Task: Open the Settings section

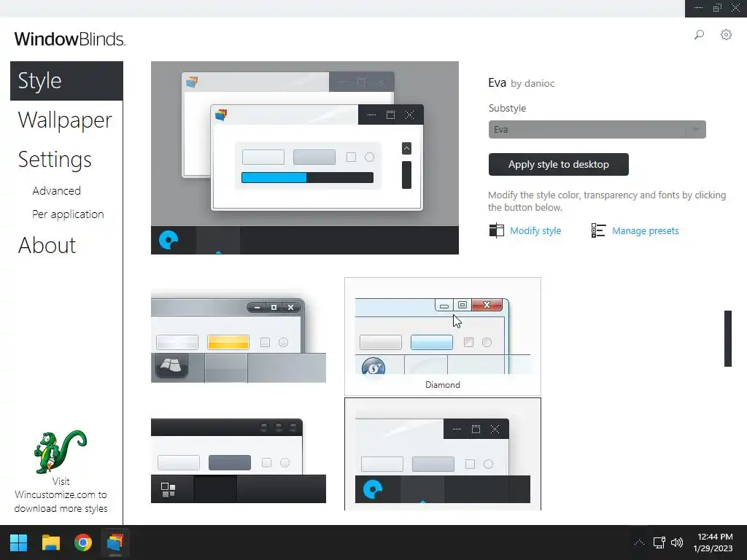Action: pos(54,160)
